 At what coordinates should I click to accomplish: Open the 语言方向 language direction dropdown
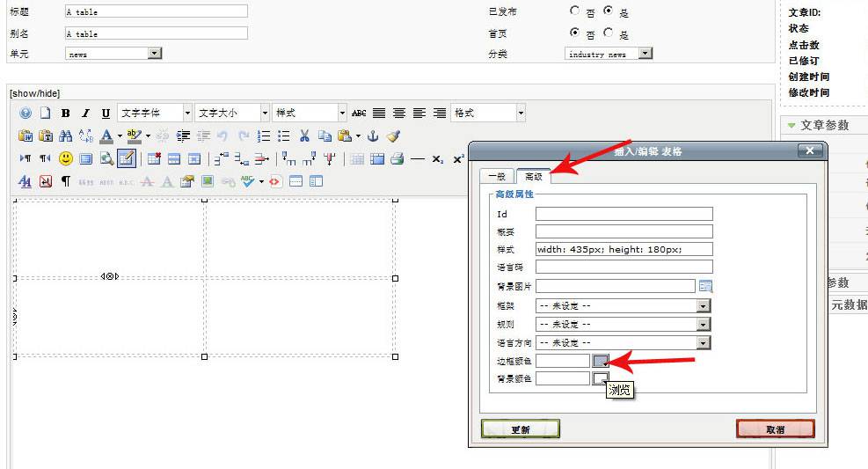coord(623,343)
